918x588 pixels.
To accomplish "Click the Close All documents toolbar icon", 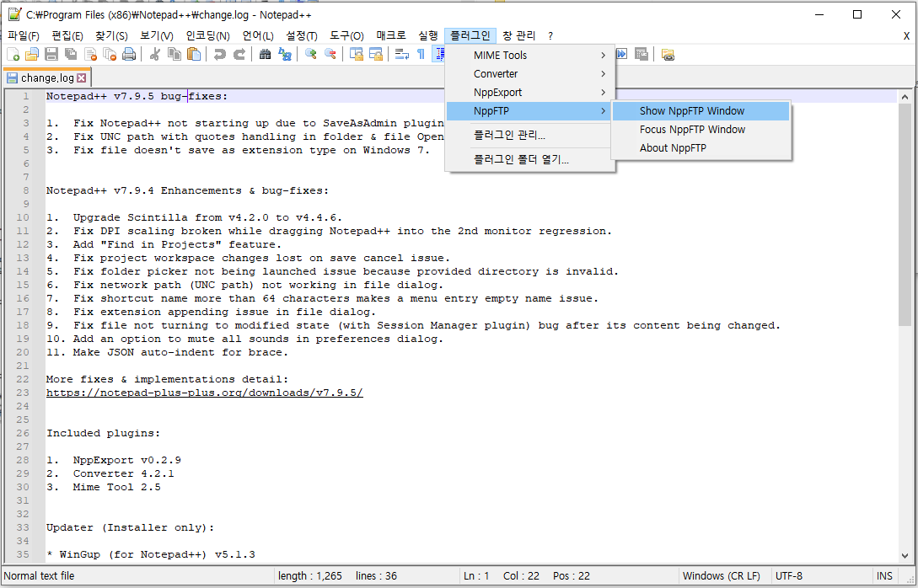I will click(x=110, y=55).
